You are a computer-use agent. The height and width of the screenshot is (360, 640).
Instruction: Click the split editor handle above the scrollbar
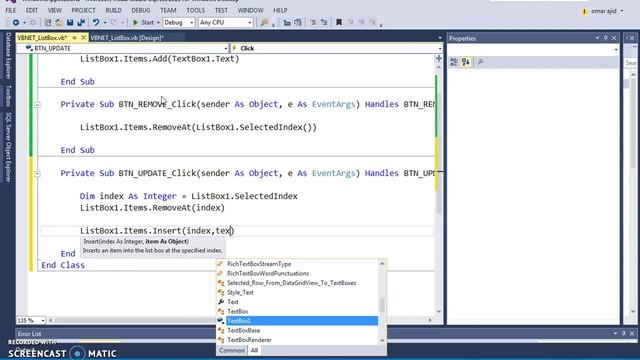coord(439,58)
